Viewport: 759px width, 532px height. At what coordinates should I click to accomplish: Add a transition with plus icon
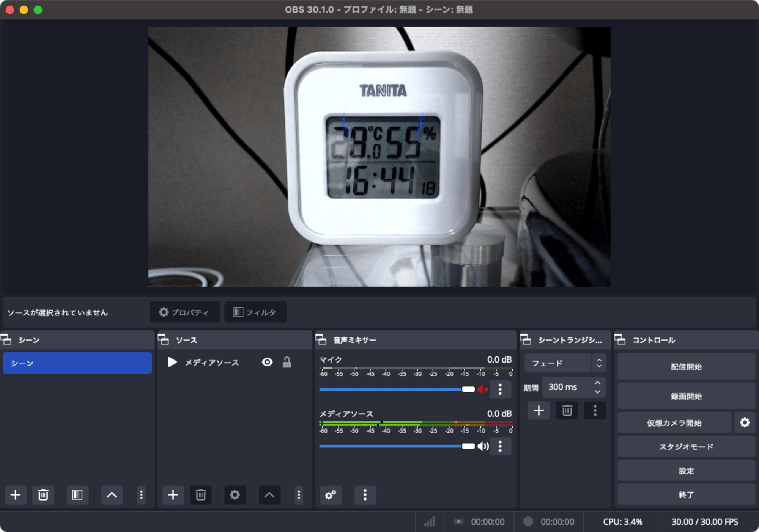[x=539, y=411]
